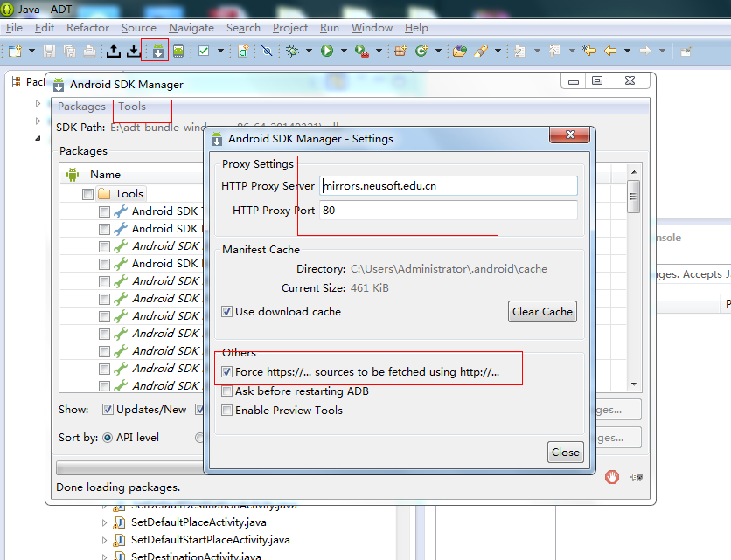Click the Skip All Breakpoints icon
This screenshot has width=731, height=560.
268,51
